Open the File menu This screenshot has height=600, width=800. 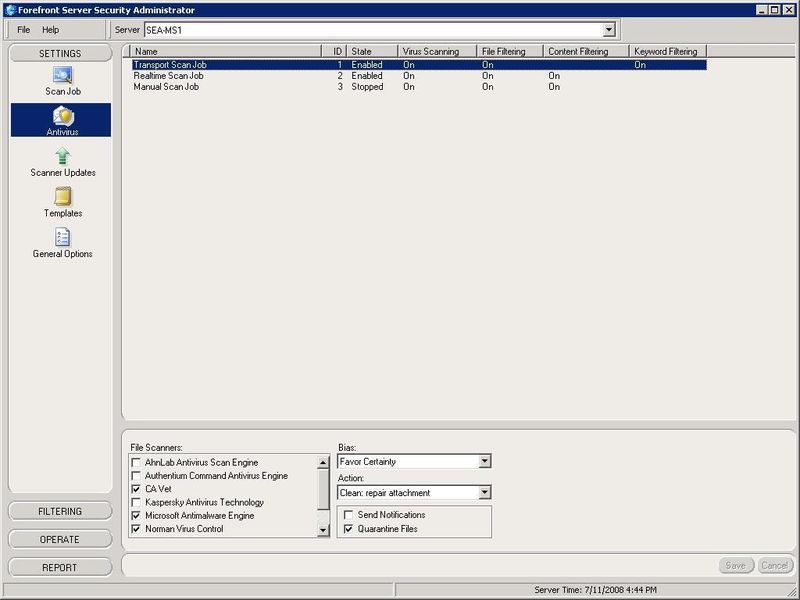pyautogui.click(x=23, y=30)
